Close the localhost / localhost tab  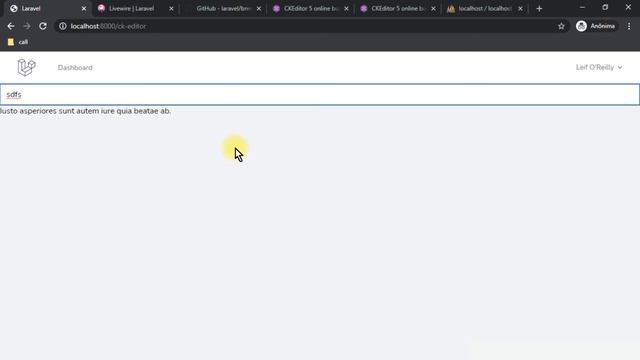(520, 9)
